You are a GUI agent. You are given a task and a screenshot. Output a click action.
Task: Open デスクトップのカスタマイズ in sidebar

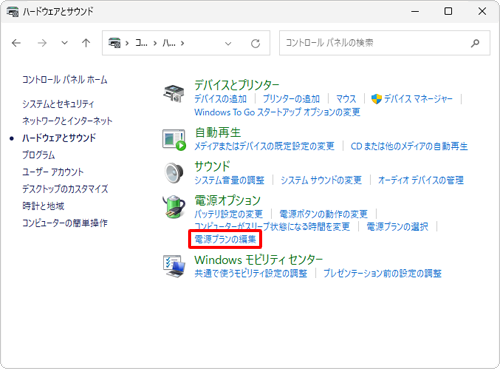click(65, 189)
